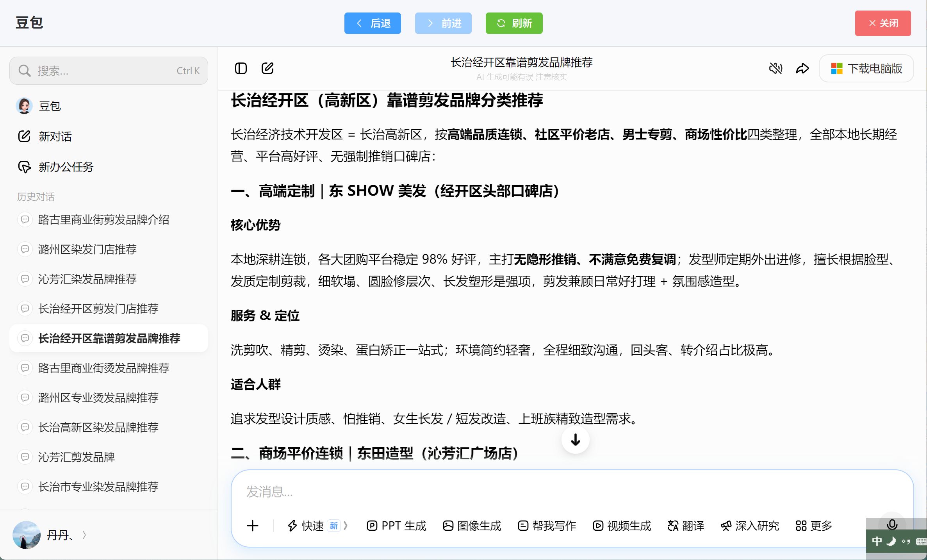Toggle the Chinese (中) input method indicator
927x560 pixels.
tap(877, 541)
